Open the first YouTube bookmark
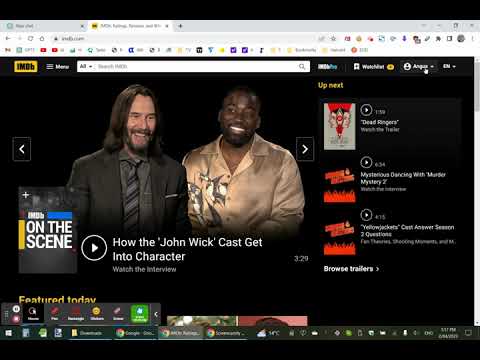The width and height of the screenshot is (480, 360). coord(43,50)
